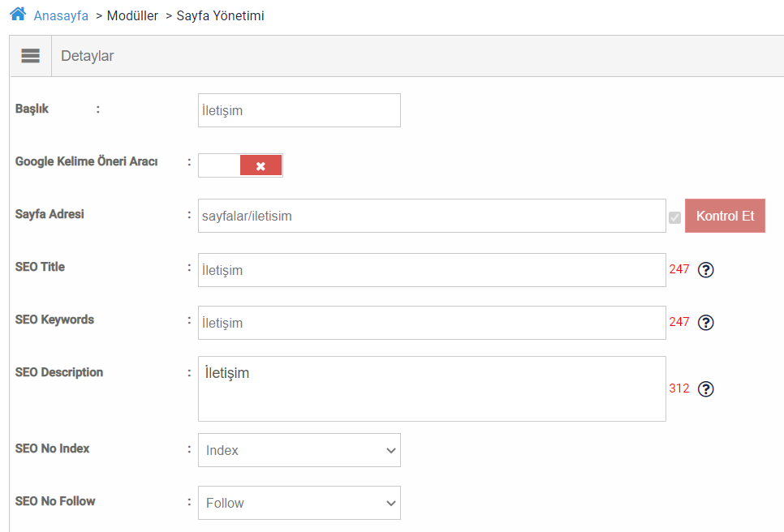Focus the Başlık input field

[299, 110]
